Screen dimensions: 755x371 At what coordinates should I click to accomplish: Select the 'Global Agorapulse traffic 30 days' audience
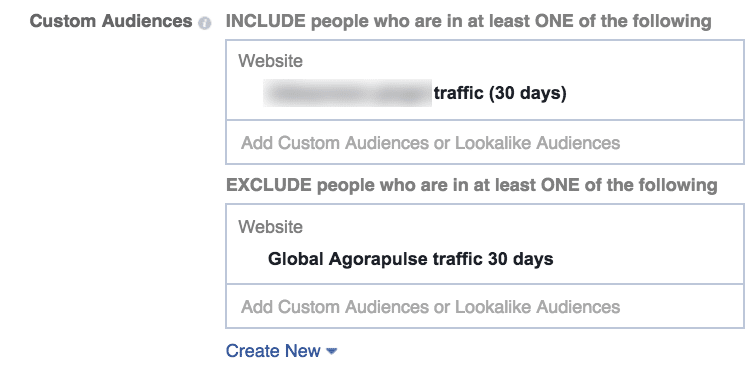[411, 259]
